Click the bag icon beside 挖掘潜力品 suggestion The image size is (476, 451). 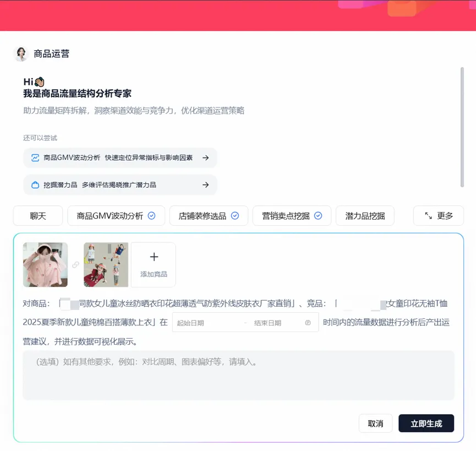[35, 185]
